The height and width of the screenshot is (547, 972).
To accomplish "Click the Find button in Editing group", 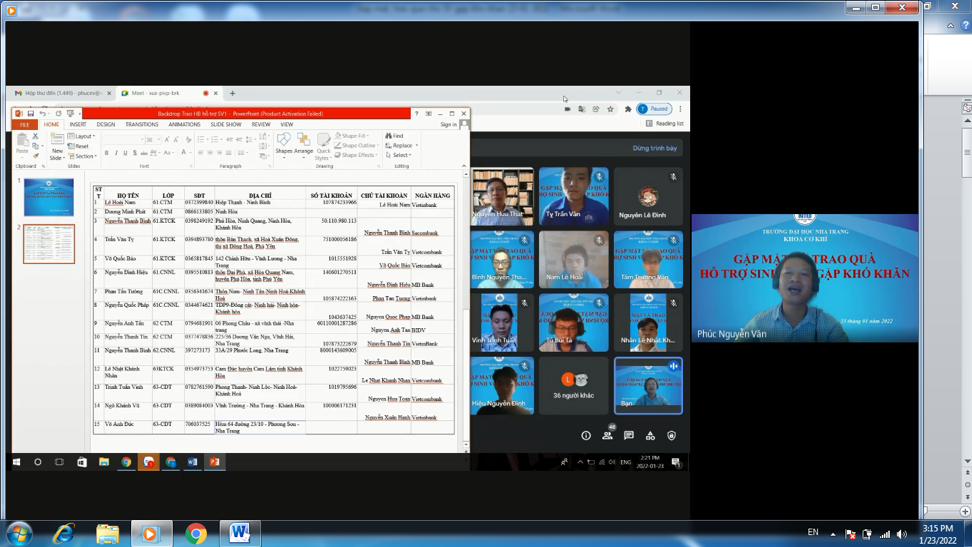I will [x=395, y=136].
